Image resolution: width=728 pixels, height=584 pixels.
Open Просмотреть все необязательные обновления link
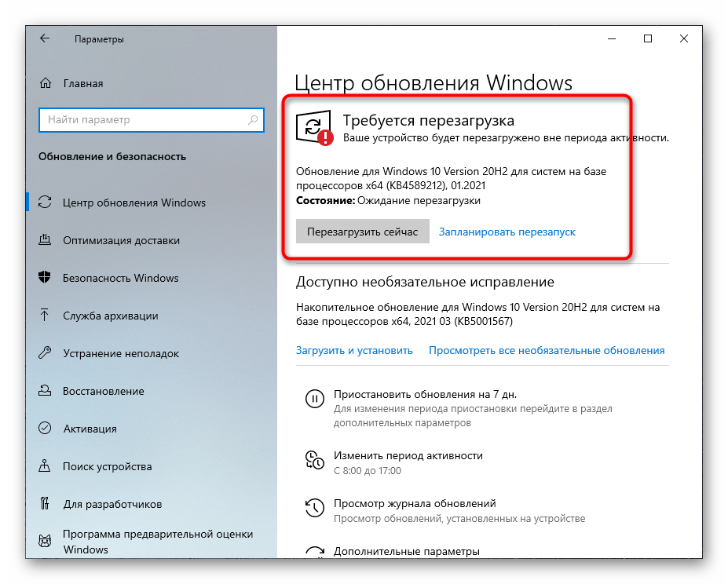pos(547,351)
